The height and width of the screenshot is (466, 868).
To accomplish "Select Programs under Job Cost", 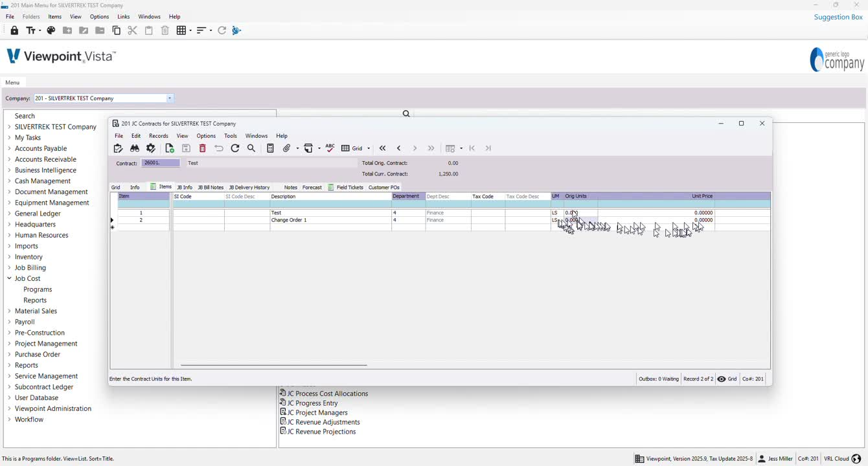I will coord(38,289).
